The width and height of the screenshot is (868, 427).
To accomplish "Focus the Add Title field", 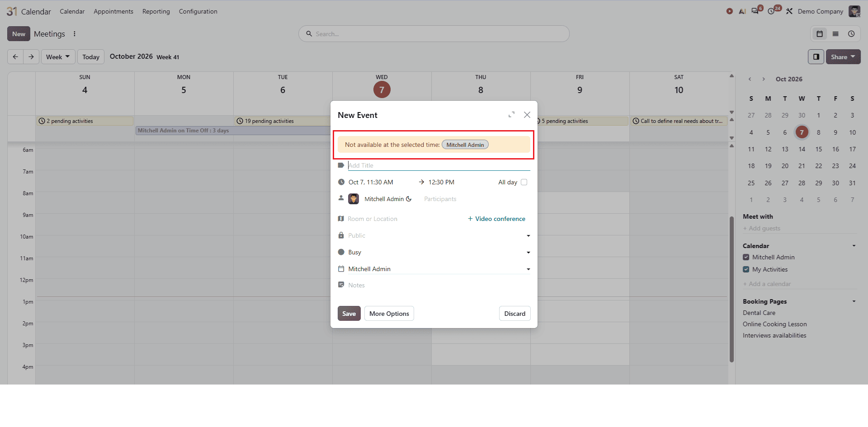I will coord(439,165).
